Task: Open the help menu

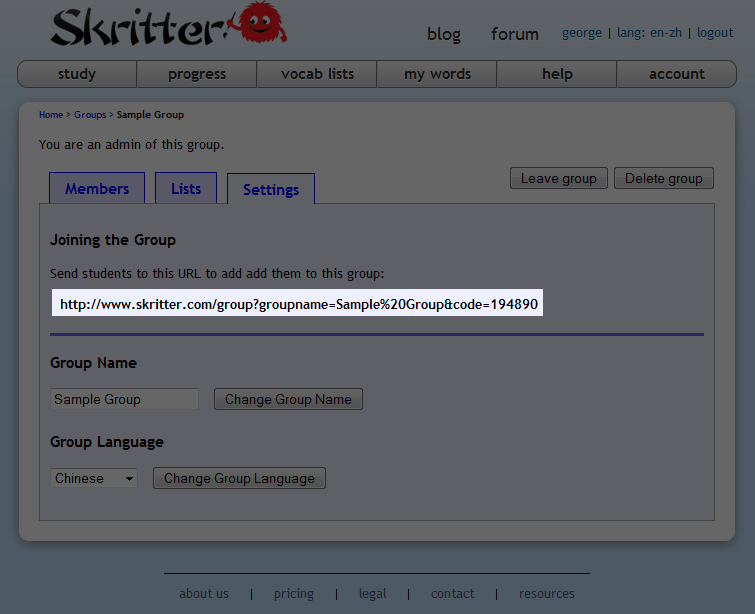Action: [x=557, y=74]
